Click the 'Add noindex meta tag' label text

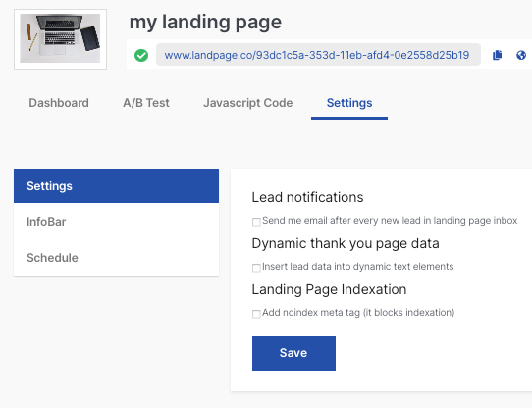358,313
